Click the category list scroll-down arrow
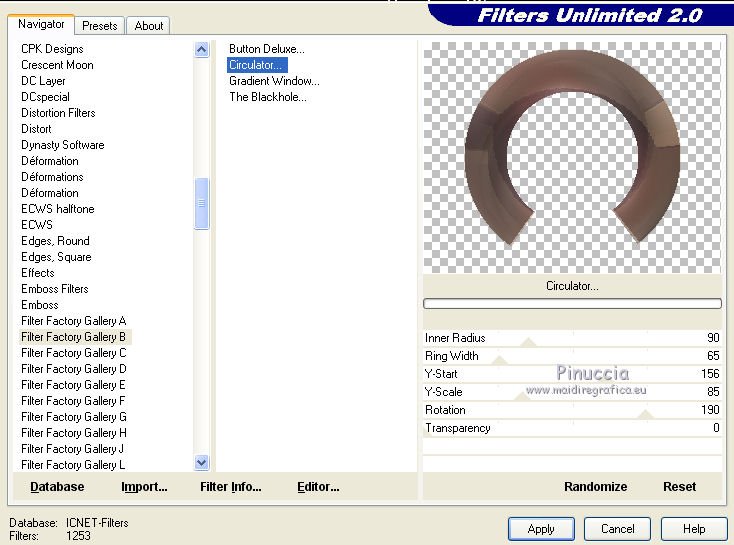Screen dimensions: 734x545 point(202,463)
